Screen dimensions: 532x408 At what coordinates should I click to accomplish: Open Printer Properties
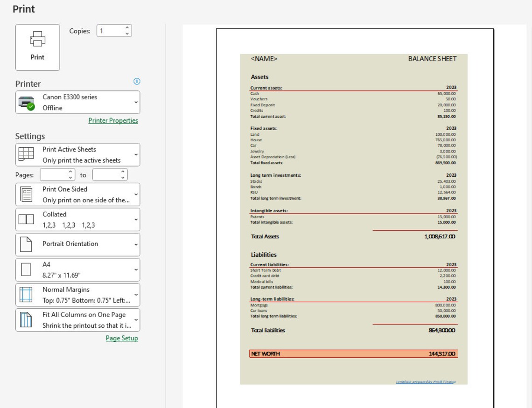pyautogui.click(x=113, y=120)
